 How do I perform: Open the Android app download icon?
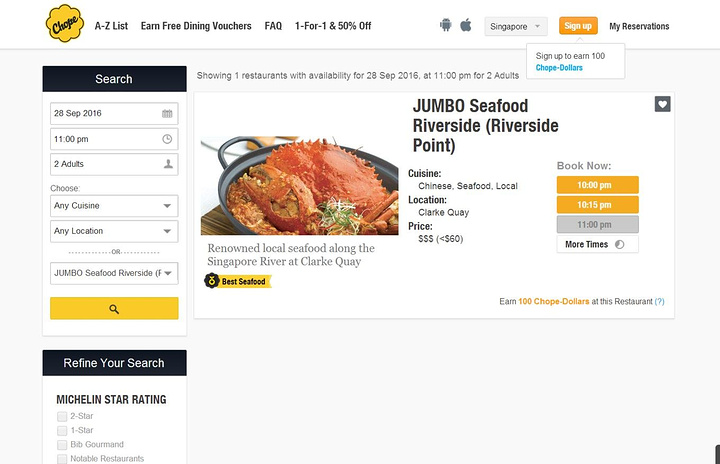445,25
